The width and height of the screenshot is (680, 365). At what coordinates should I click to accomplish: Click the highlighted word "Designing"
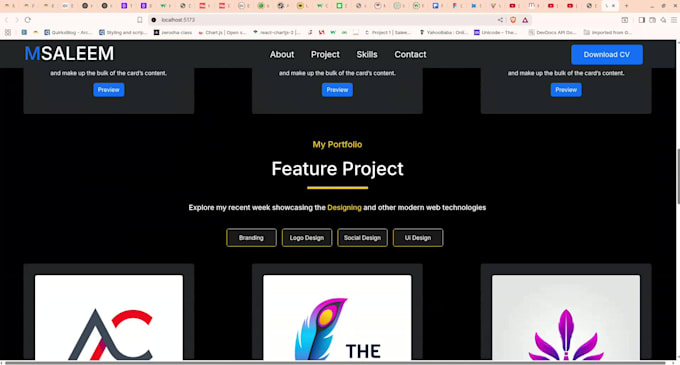(344, 208)
